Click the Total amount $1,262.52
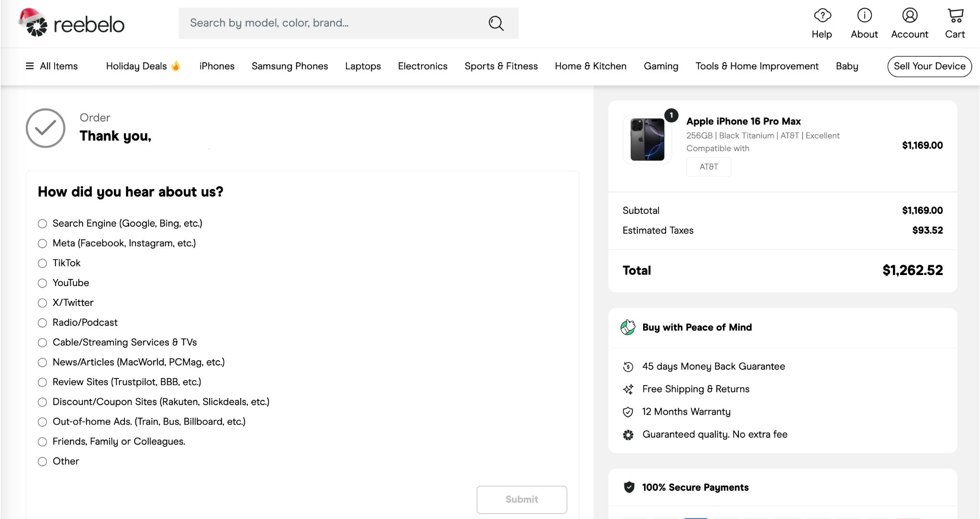 click(913, 270)
